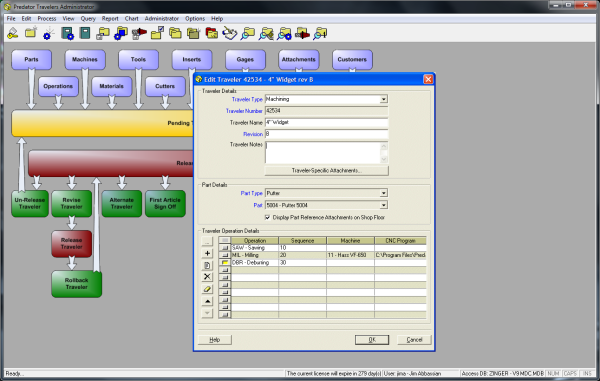Click inside the Revision field
Viewport: 600px width, 381px height.
pyautogui.click(x=326, y=134)
